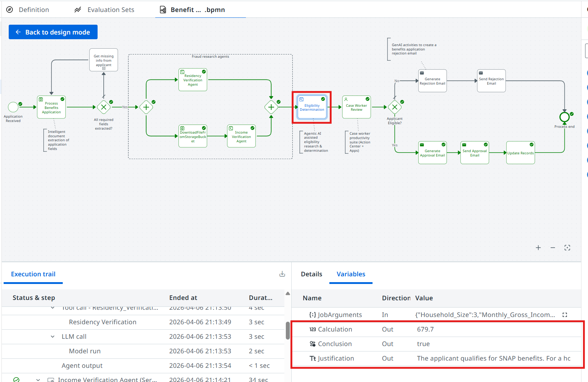Click the Income Verification Agent node
Image resolution: width=588 pixels, height=382 pixels.
pos(241,136)
